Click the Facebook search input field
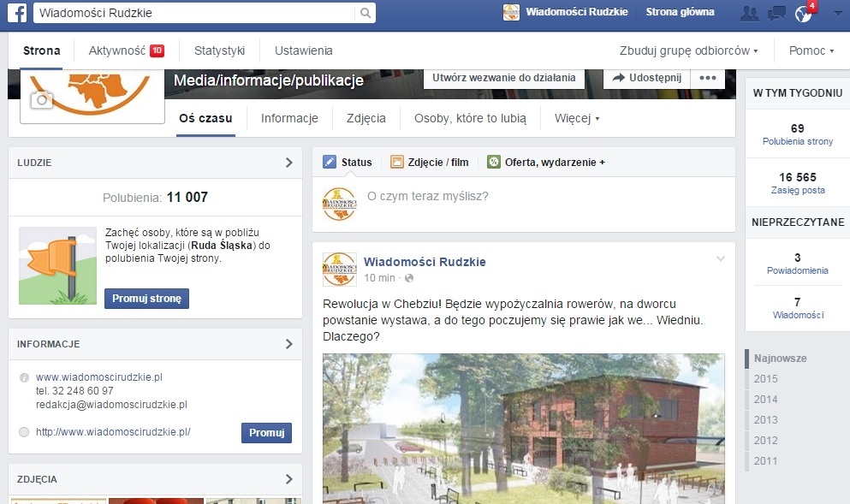The width and height of the screenshot is (850, 504). [194, 13]
